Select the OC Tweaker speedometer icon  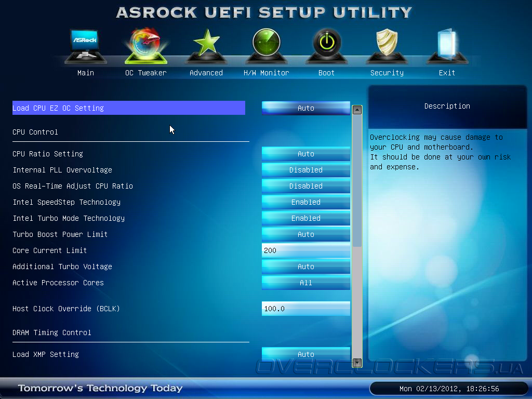tap(146, 46)
